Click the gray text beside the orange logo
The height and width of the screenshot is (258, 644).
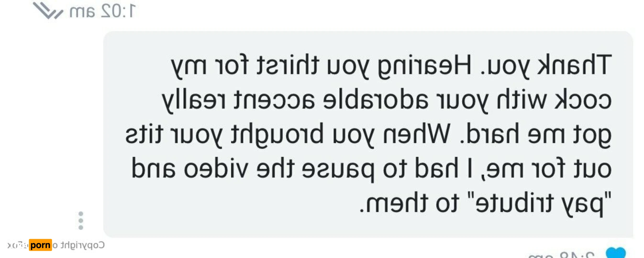click(17, 246)
